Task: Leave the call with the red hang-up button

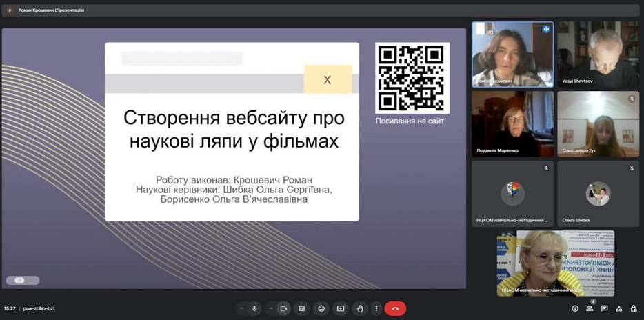Action: [395, 308]
